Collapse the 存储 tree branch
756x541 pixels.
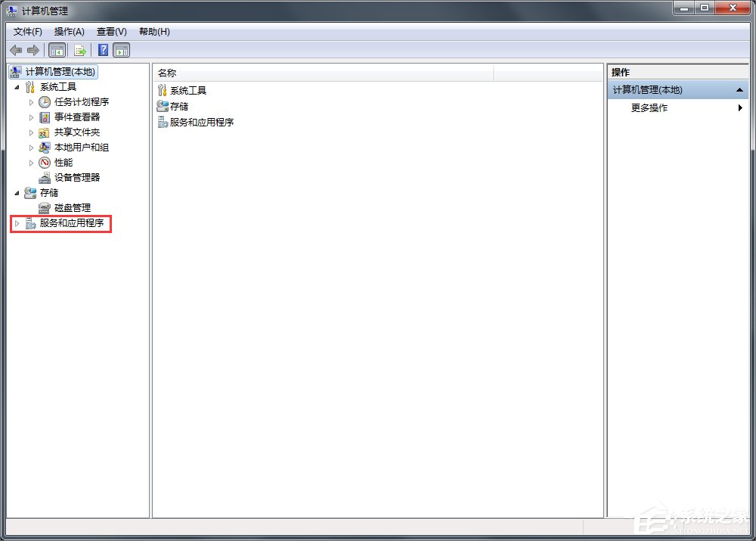[17, 192]
